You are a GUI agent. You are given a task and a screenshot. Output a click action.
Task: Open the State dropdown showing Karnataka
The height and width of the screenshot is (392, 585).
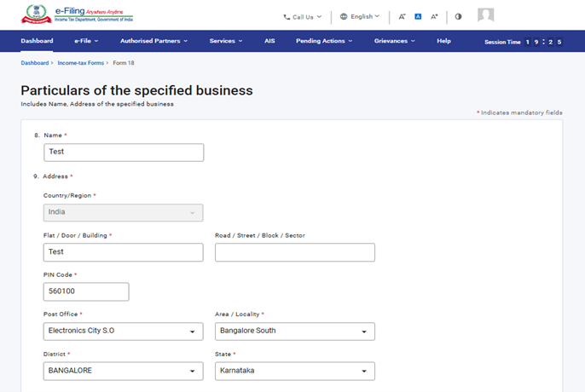point(294,371)
